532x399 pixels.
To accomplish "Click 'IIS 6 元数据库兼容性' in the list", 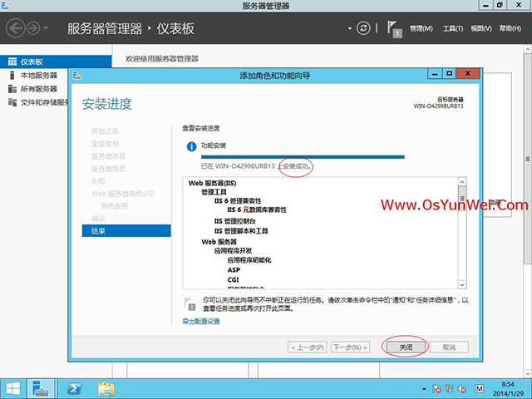I will tap(257, 209).
